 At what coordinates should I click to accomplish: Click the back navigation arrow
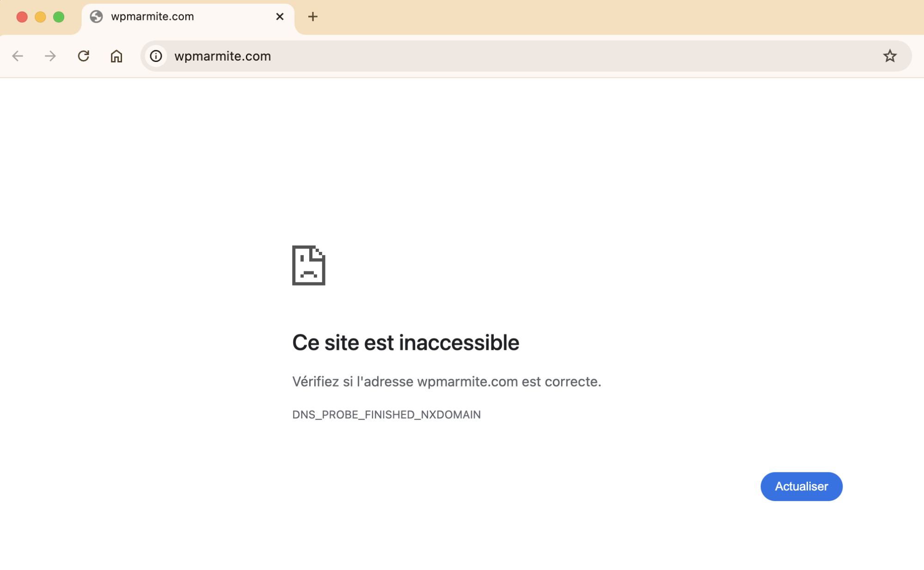18,56
